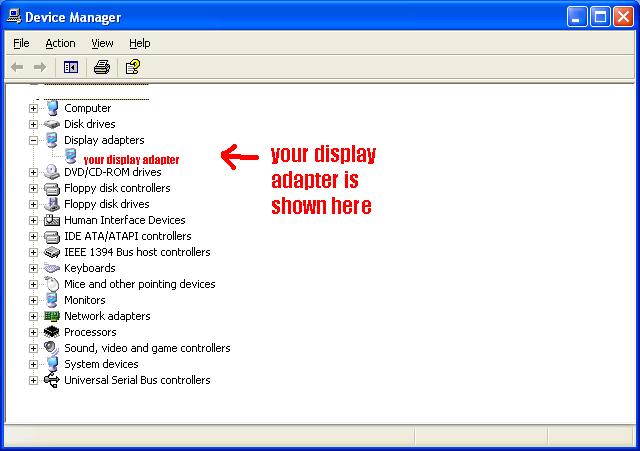The image size is (640, 451).
Task: Expand the System devices node
Action: (33, 364)
